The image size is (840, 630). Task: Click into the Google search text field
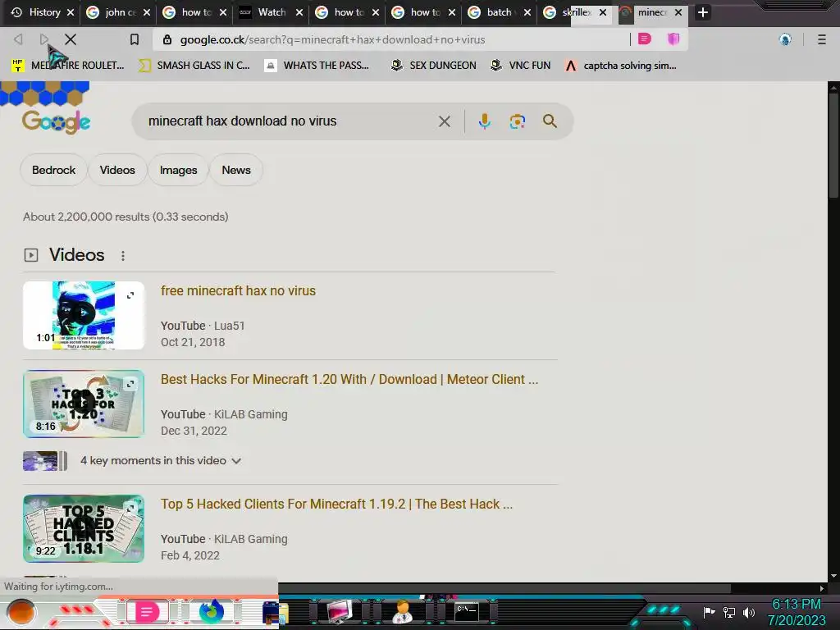(x=290, y=121)
